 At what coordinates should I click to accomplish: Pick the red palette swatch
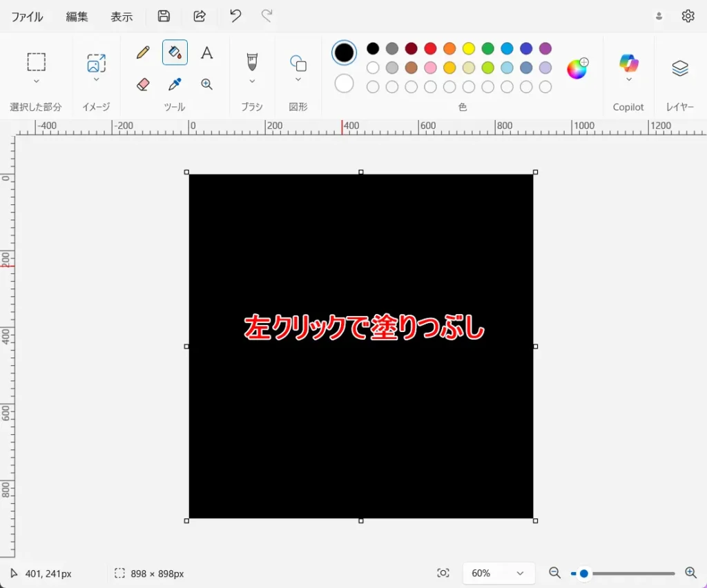pos(431,48)
